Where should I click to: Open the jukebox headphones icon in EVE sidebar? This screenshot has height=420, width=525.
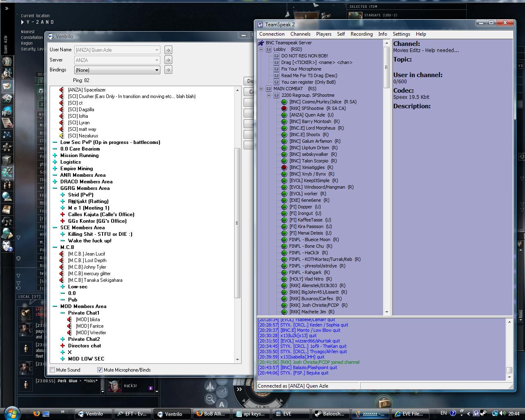(x=7, y=221)
